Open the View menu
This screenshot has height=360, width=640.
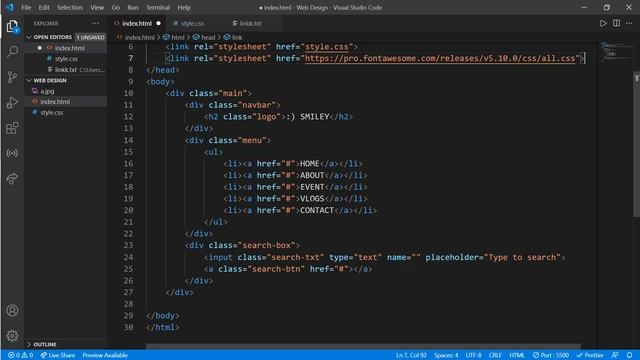coord(97,7)
